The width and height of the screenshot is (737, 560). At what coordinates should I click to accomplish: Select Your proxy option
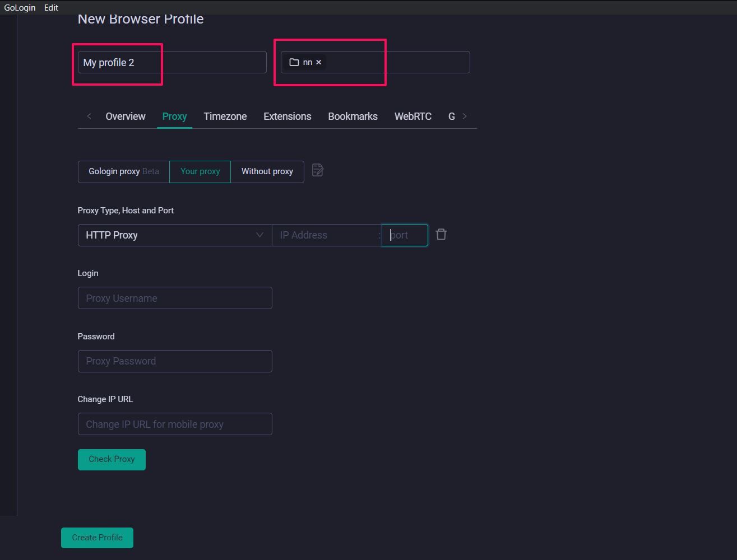(x=200, y=172)
